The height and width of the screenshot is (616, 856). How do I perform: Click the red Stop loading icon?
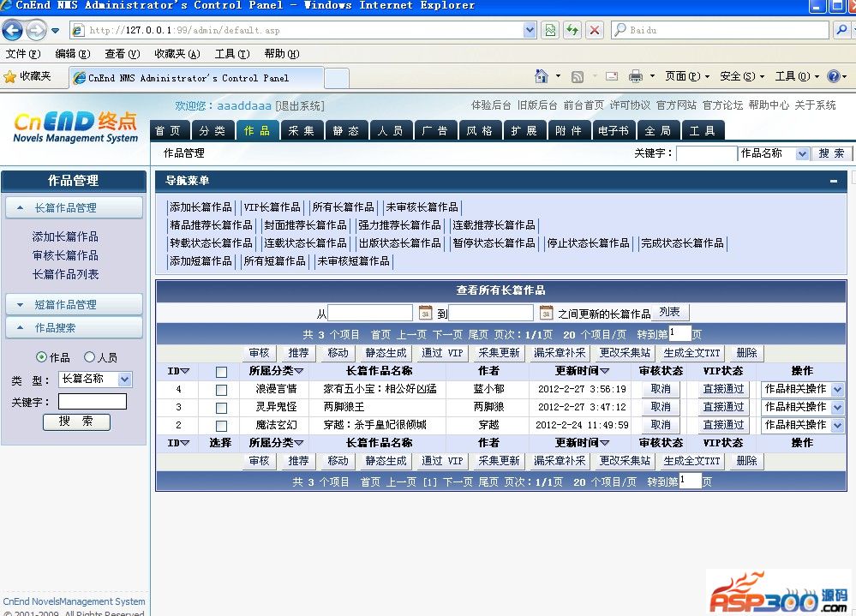tap(595, 30)
